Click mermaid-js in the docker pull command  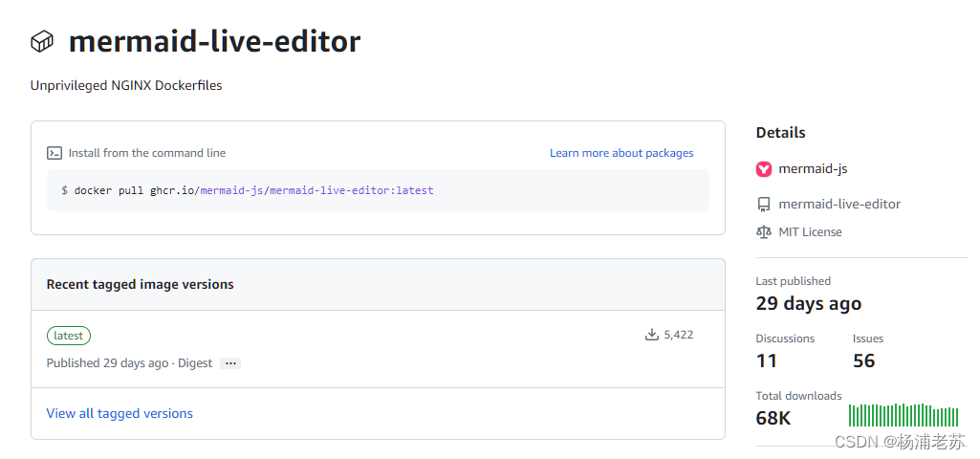click(x=231, y=190)
